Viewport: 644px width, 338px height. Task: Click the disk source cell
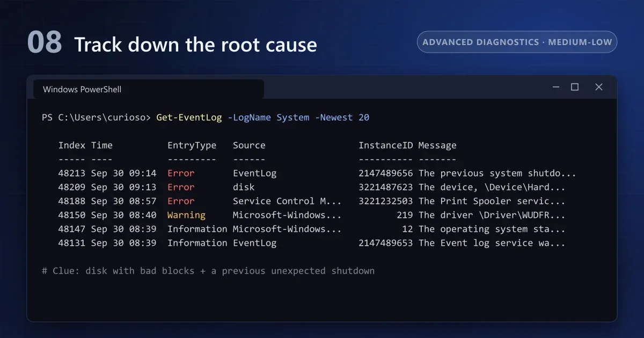pos(244,187)
